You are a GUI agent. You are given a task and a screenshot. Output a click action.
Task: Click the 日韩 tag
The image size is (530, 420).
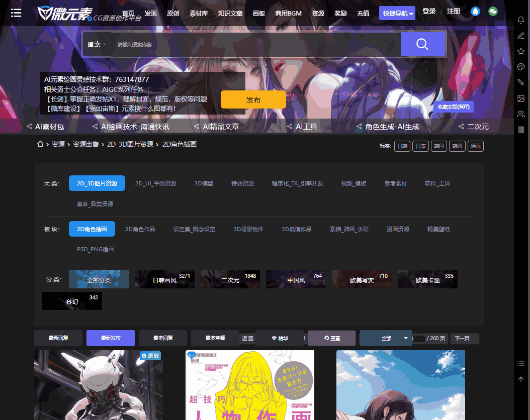pyautogui.click(x=402, y=146)
